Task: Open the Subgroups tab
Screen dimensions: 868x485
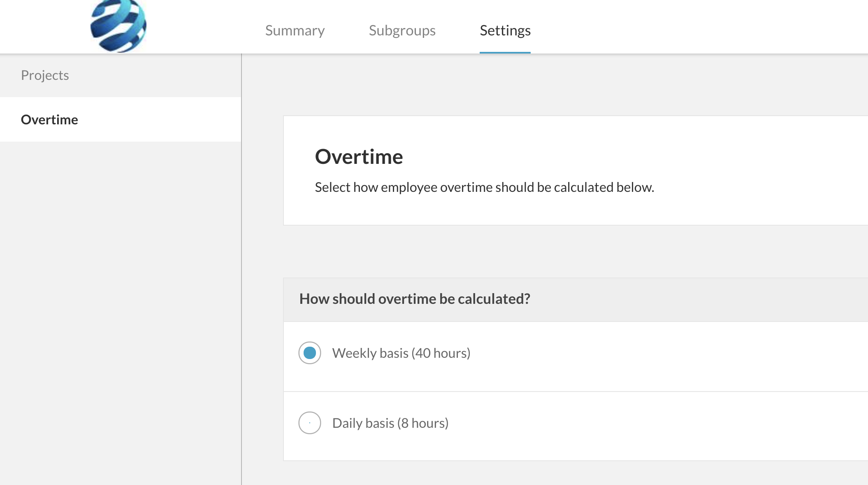Action: pos(402,30)
